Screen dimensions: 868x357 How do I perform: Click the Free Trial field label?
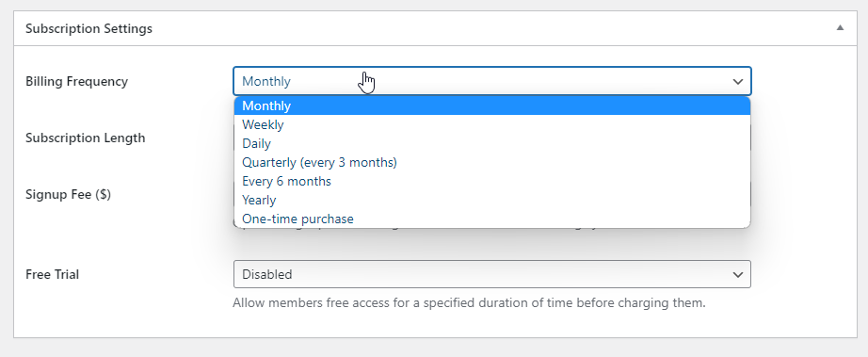click(52, 274)
